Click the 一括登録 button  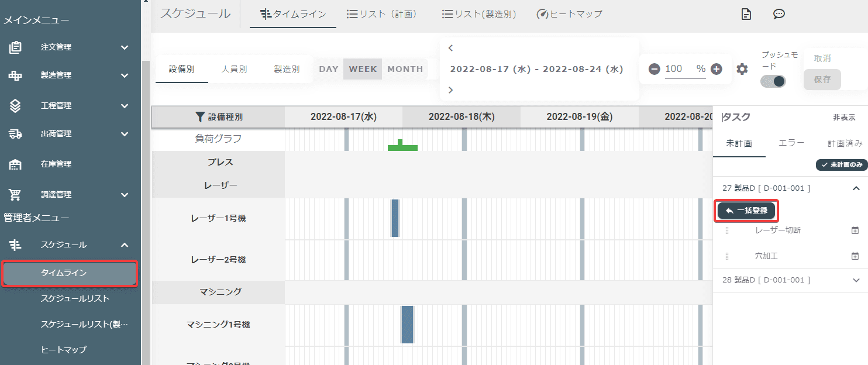[x=747, y=211]
